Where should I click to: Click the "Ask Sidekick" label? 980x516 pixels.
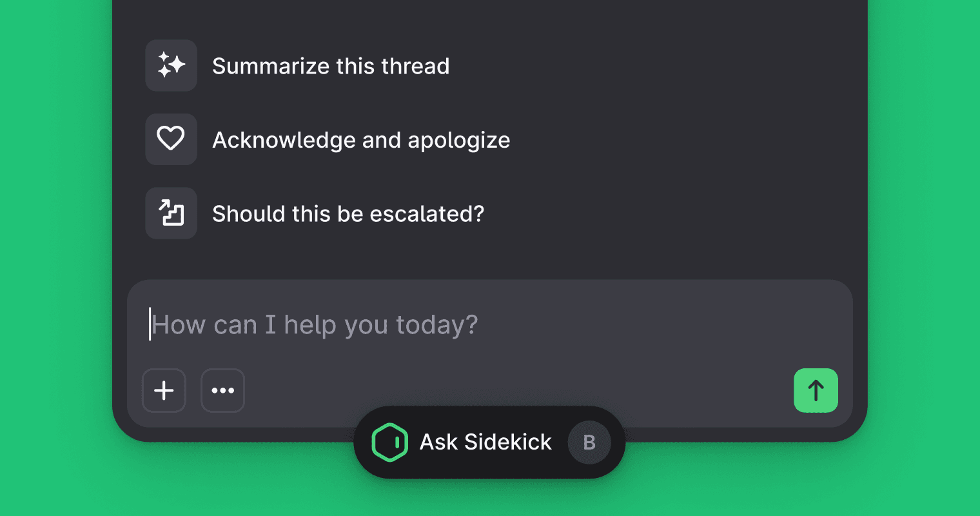[x=485, y=442]
